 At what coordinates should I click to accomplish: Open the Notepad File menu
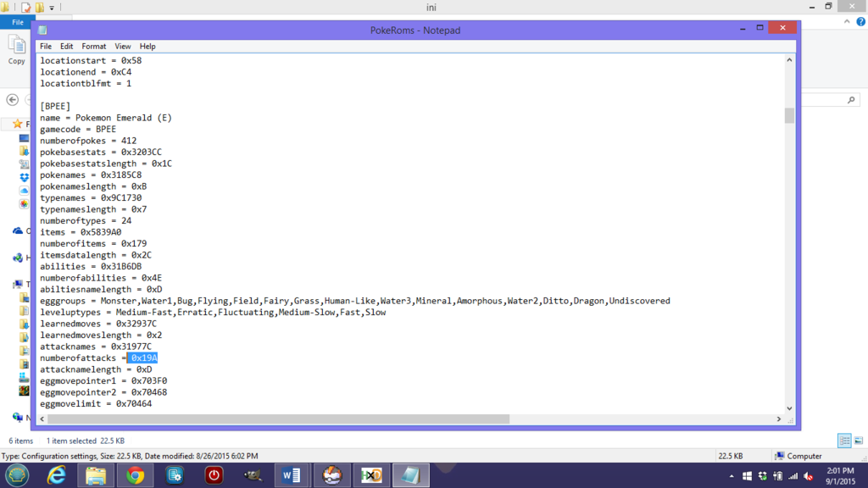(x=46, y=47)
